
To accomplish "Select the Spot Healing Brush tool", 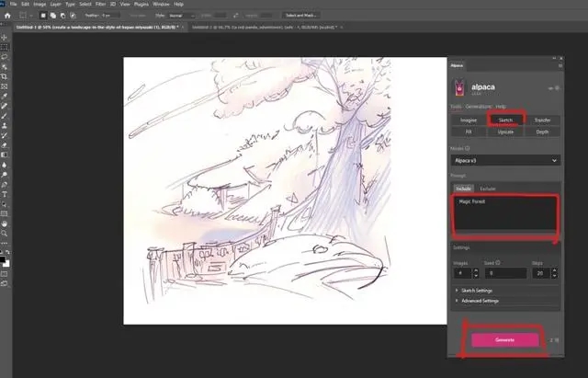I will [4, 107].
